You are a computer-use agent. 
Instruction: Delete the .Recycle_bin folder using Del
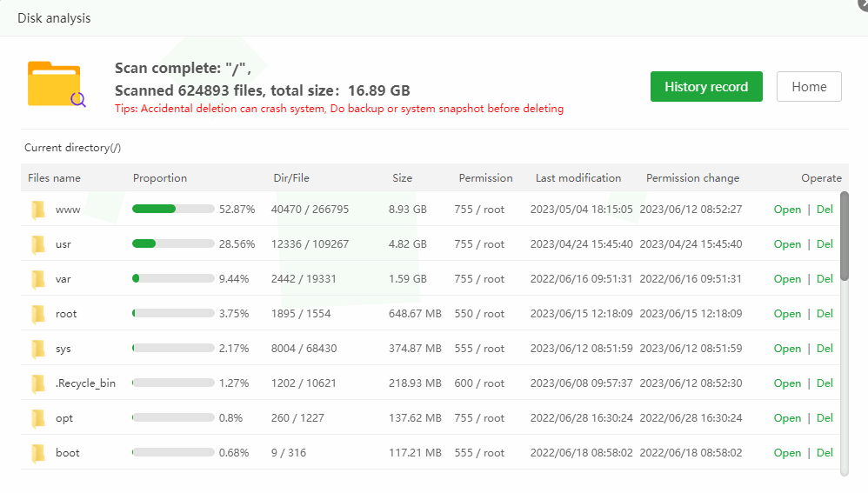coord(825,383)
